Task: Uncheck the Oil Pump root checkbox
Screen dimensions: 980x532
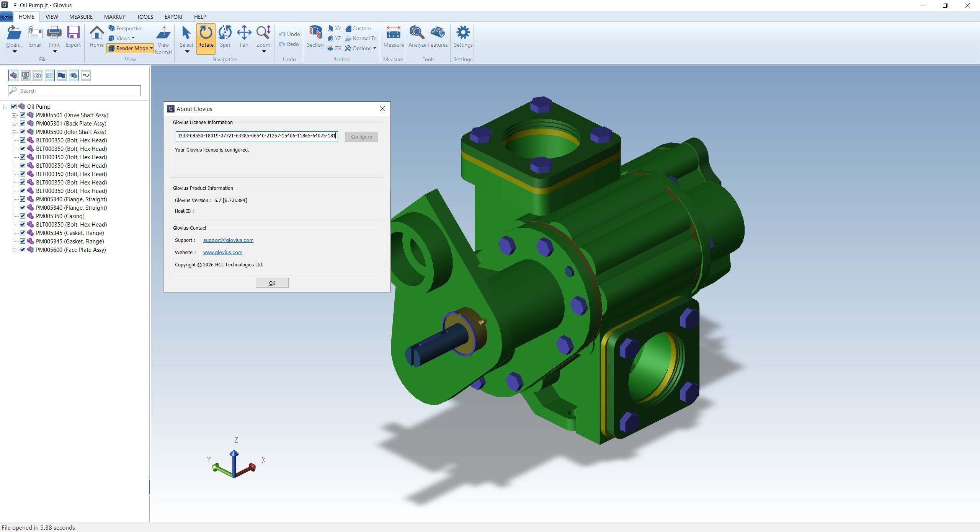Action: (14, 106)
